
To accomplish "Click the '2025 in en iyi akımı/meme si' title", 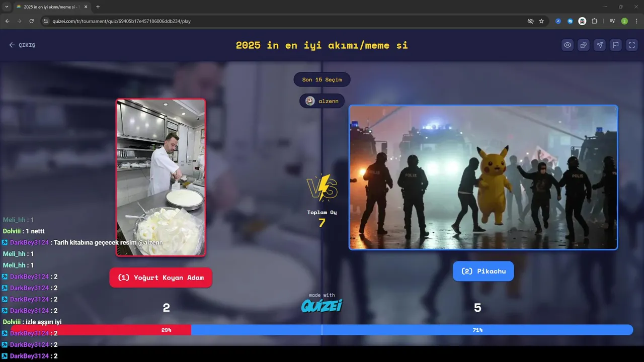I will pos(322,45).
